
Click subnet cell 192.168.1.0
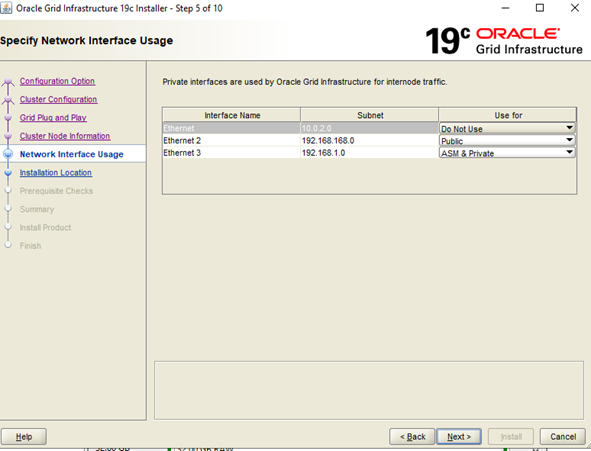click(369, 153)
